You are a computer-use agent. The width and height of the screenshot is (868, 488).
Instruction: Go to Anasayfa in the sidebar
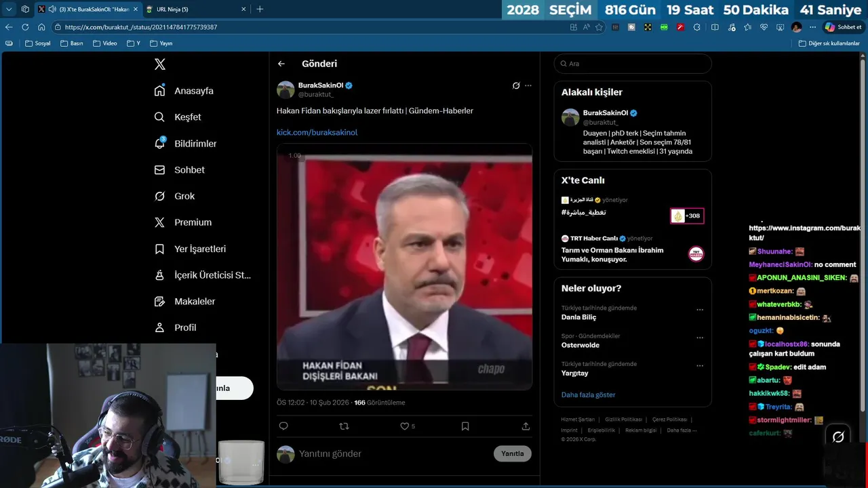click(184, 91)
